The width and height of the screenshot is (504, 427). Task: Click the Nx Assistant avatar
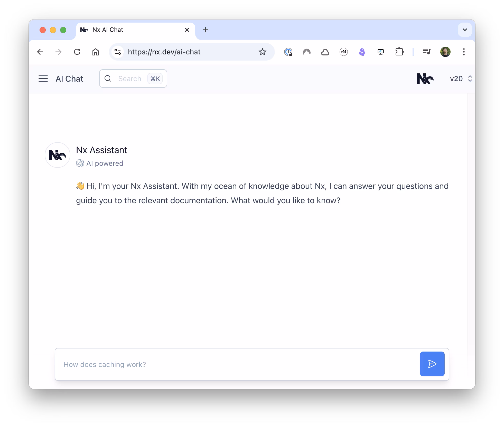click(57, 155)
